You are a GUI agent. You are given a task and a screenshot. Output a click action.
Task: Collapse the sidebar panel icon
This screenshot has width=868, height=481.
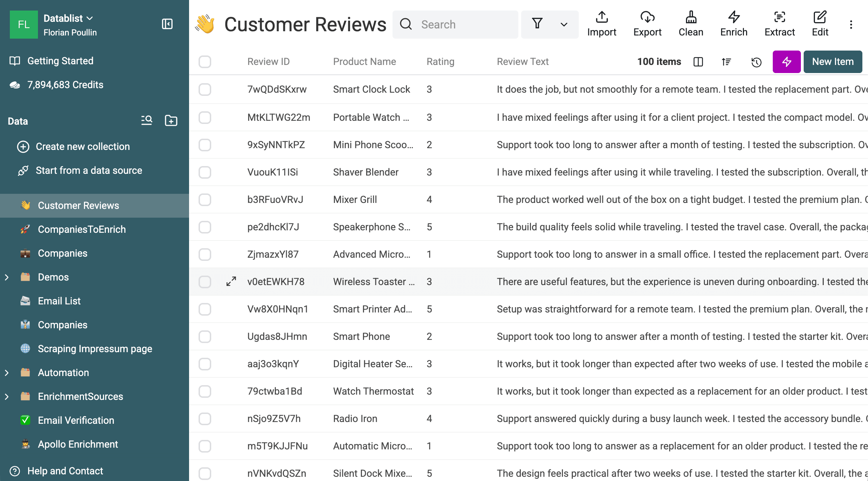tap(167, 24)
